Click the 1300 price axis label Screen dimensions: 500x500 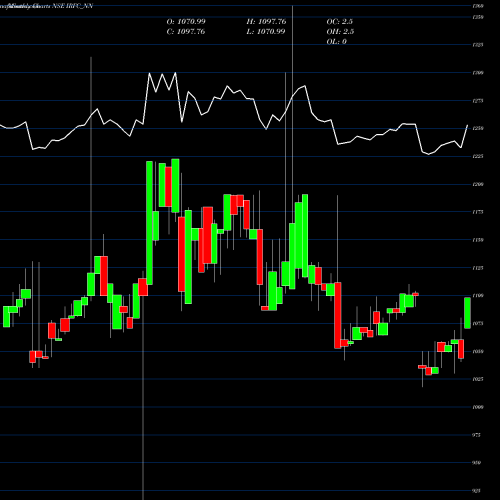(478, 73)
